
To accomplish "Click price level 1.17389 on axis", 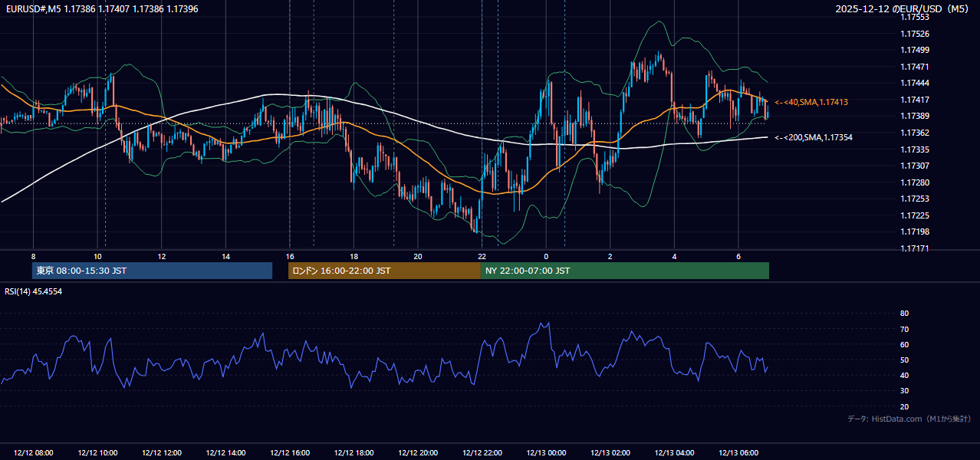I will 914,116.
